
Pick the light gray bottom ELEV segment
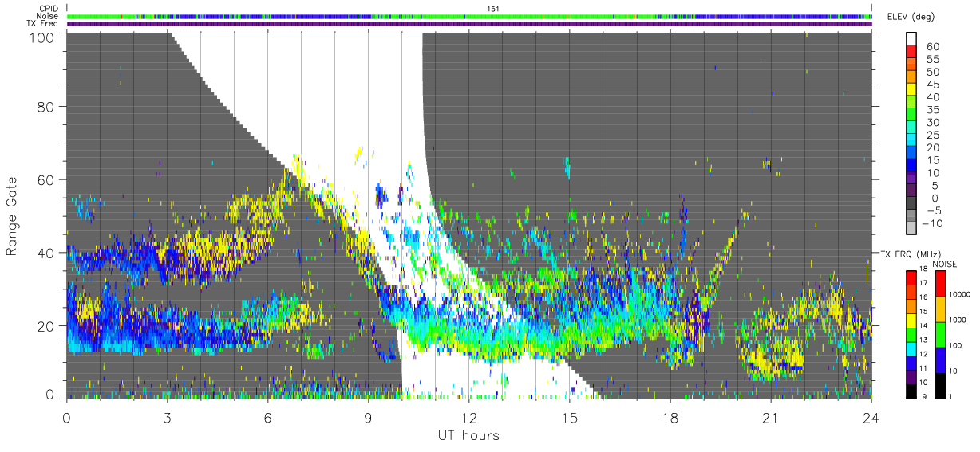pyautogui.click(x=912, y=229)
